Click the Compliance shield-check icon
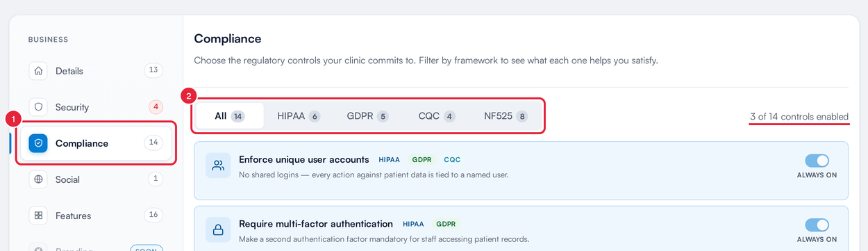 38,143
